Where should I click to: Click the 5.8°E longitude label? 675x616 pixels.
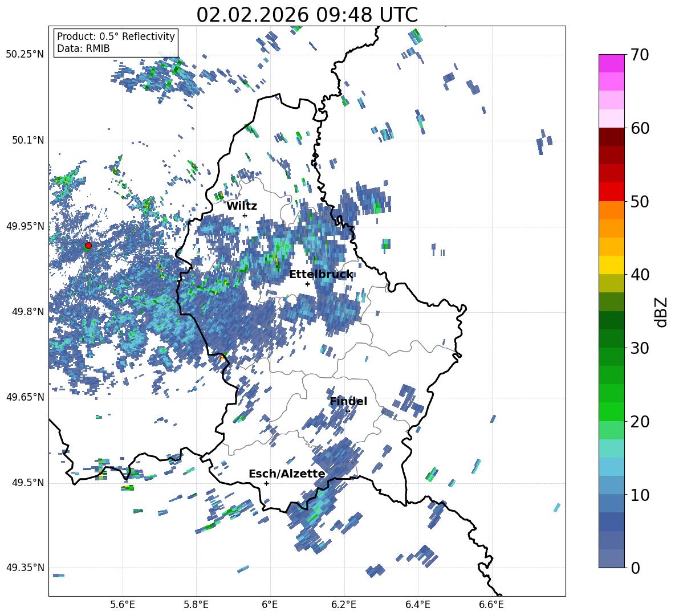pyautogui.click(x=196, y=605)
